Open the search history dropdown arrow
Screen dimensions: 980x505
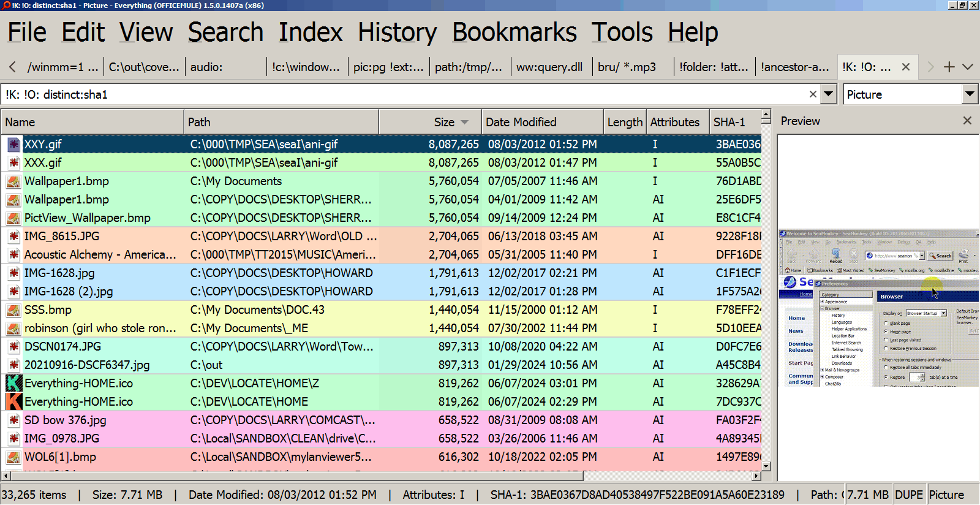click(x=829, y=94)
